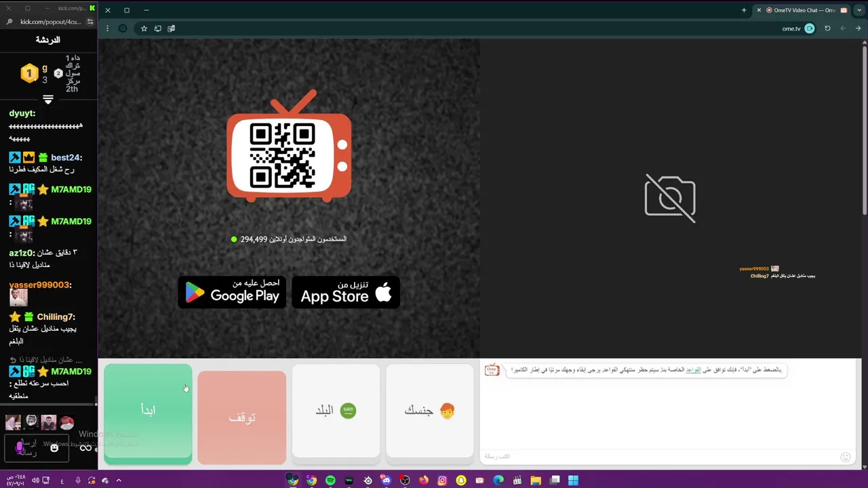The image size is (868, 488).
Task: Click the Google Play download badge
Action: point(232,292)
